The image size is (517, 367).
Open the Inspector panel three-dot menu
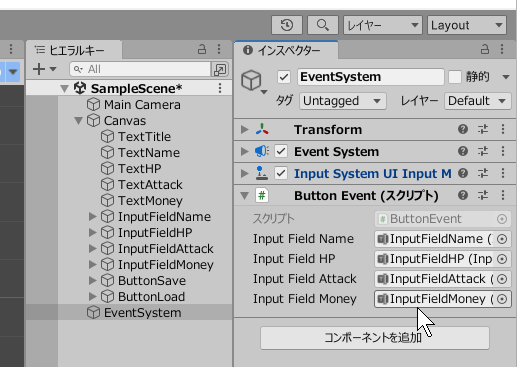click(x=502, y=49)
